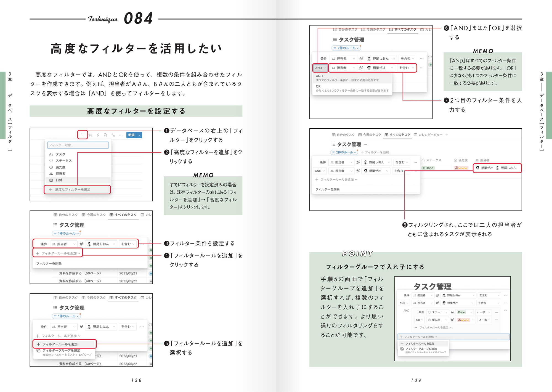This screenshot has height=392, width=552.
Task: Click the large タスク管理 title in POINT box
Action: pos(432,286)
